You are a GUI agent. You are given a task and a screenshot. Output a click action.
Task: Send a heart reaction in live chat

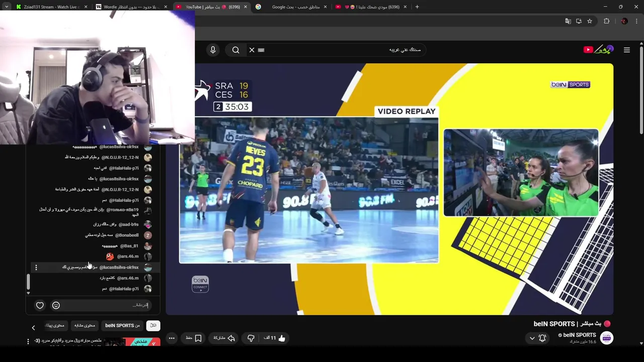[x=40, y=305]
